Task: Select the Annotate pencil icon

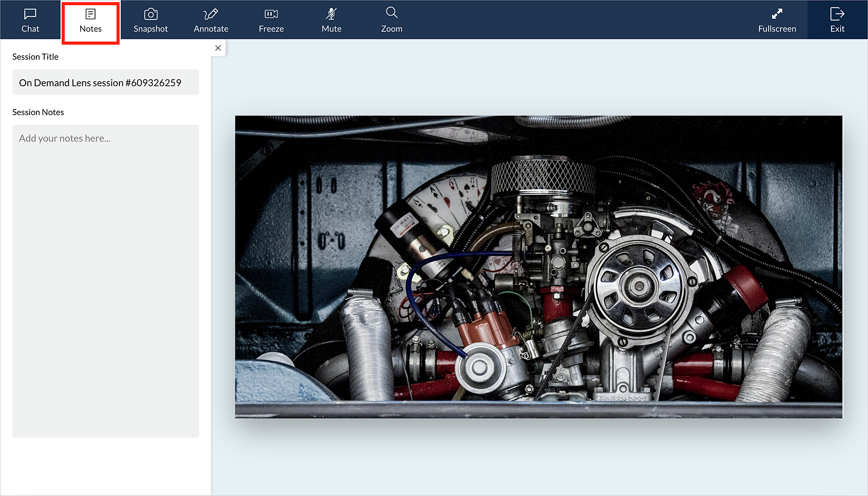Action: click(211, 14)
